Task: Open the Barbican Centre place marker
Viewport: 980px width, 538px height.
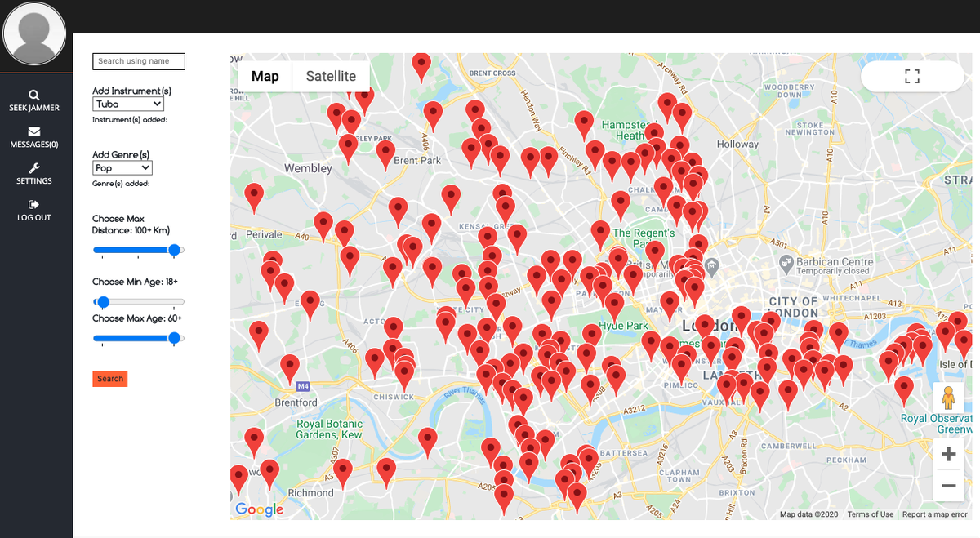Action: (786, 263)
